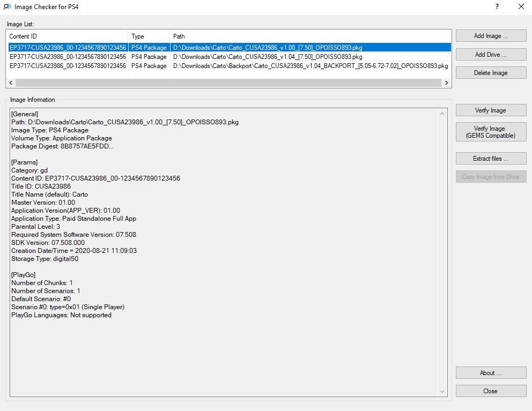Click the Package Digest line
The image size is (532, 411).
(62, 146)
